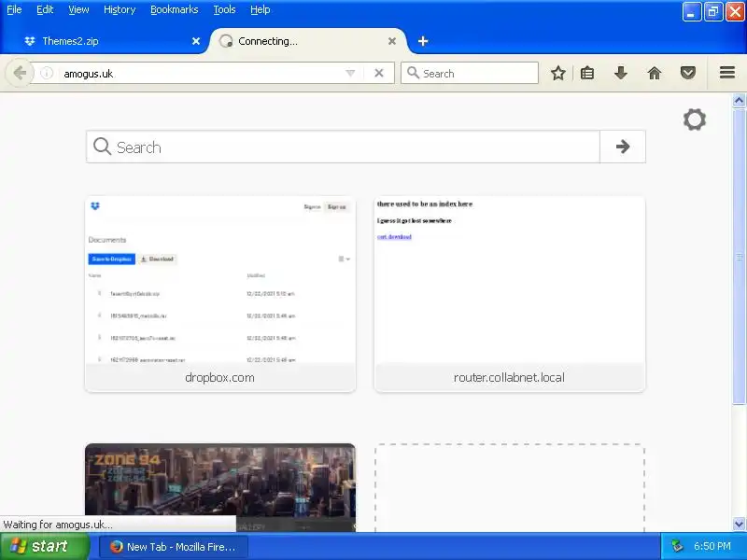The width and height of the screenshot is (747, 560).
Task: Select the New Tab - Mozilla Firefox taskbar button
Action: [x=174, y=547]
